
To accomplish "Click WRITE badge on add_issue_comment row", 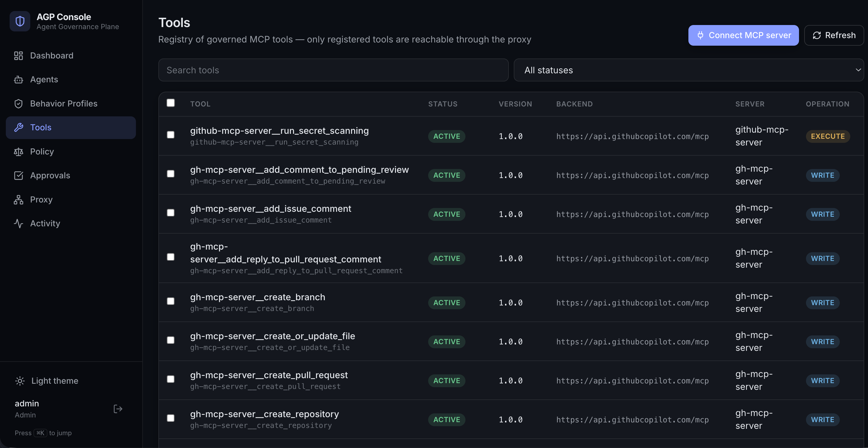I will coord(823,214).
